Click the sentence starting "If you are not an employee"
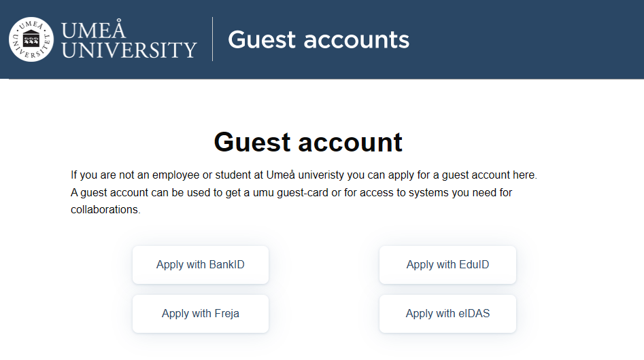The image size is (644, 360). [303, 175]
